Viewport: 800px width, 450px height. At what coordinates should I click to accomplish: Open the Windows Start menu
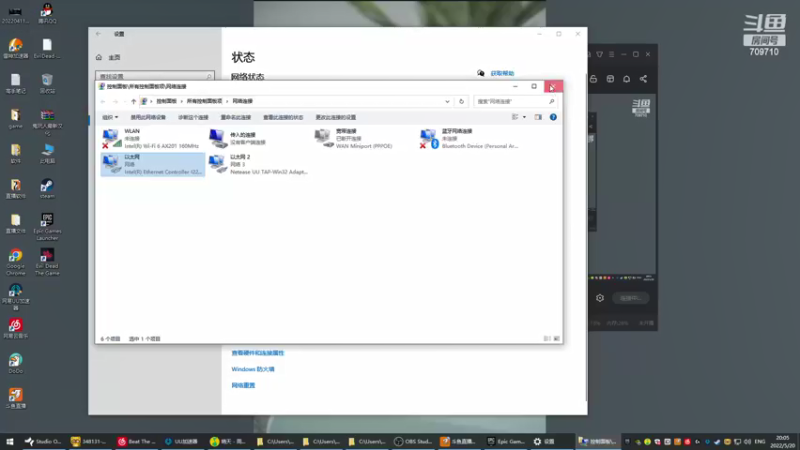click(x=10, y=441)
